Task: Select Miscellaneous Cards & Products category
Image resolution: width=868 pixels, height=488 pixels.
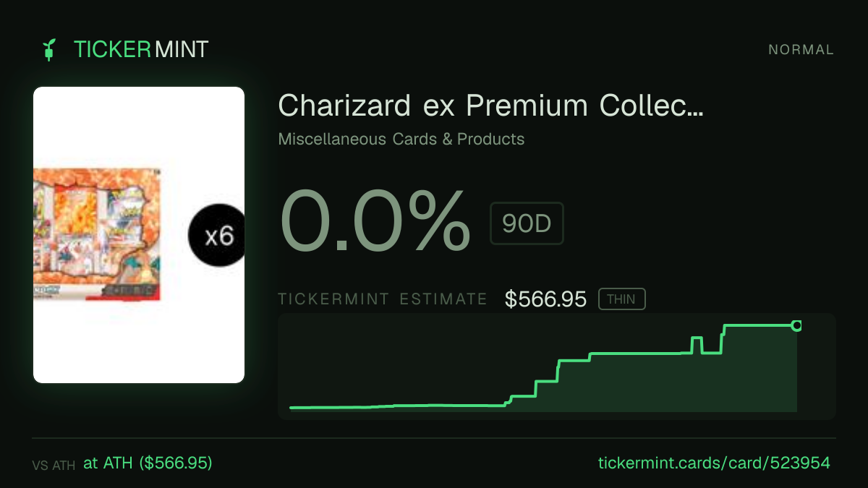Action: point(401,139)
